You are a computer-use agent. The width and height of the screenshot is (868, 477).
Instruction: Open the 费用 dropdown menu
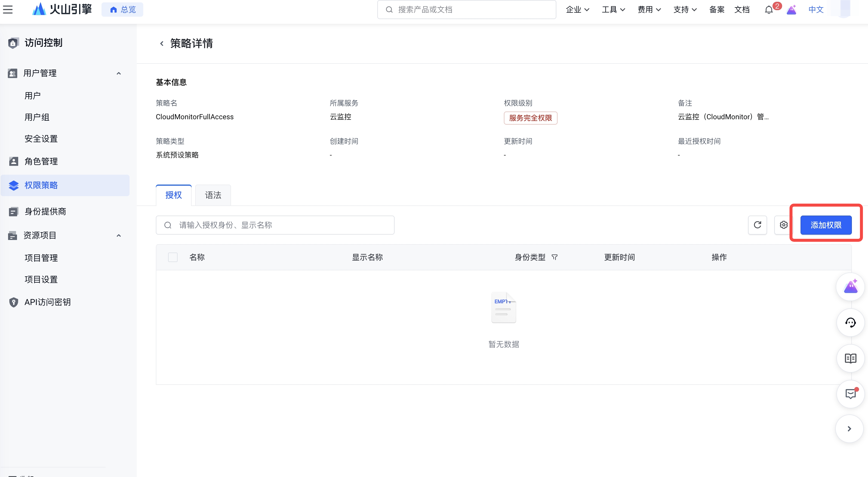649,10
